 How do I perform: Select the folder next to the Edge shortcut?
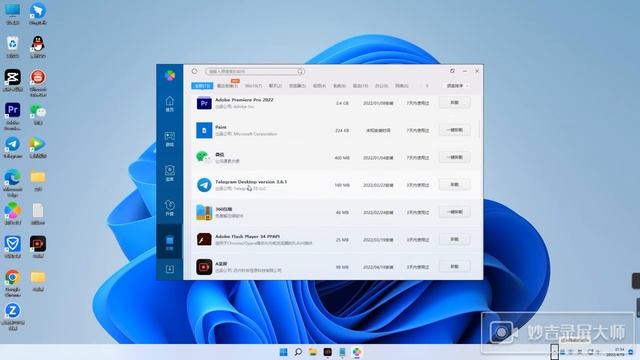pos(38,181)
